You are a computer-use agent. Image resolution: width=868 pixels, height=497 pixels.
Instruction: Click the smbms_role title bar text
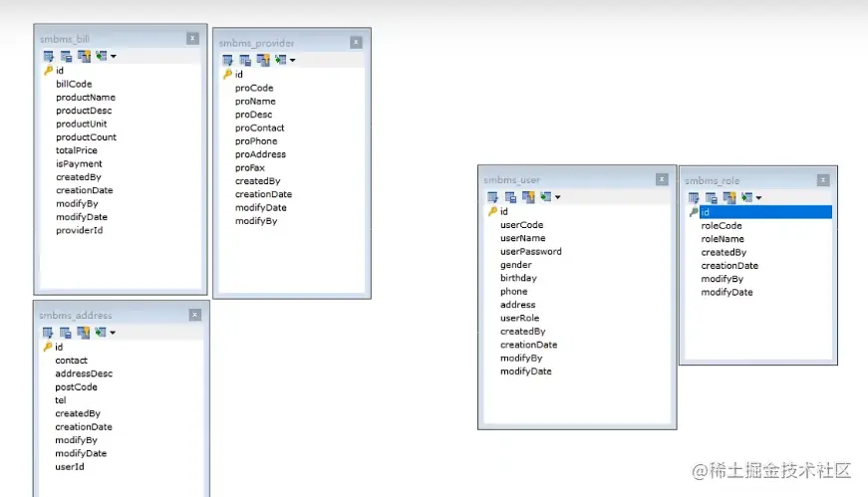coord(712,180)
